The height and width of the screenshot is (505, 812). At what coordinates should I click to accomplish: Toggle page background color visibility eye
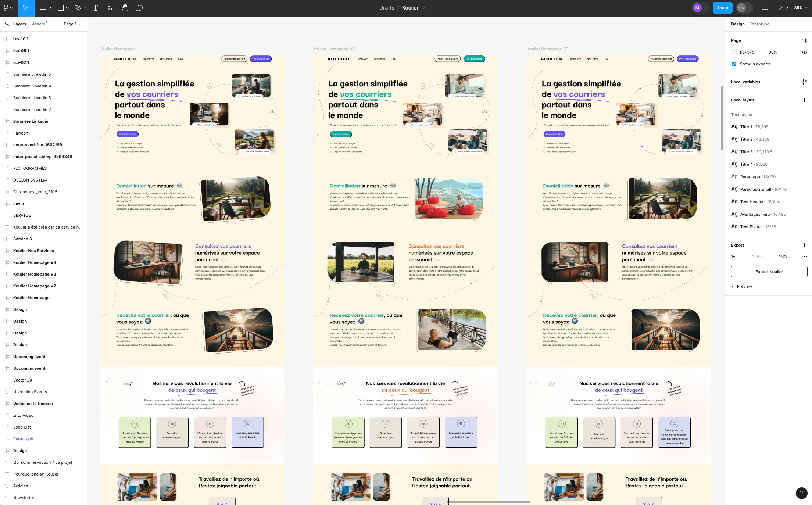tap(804, 52)
